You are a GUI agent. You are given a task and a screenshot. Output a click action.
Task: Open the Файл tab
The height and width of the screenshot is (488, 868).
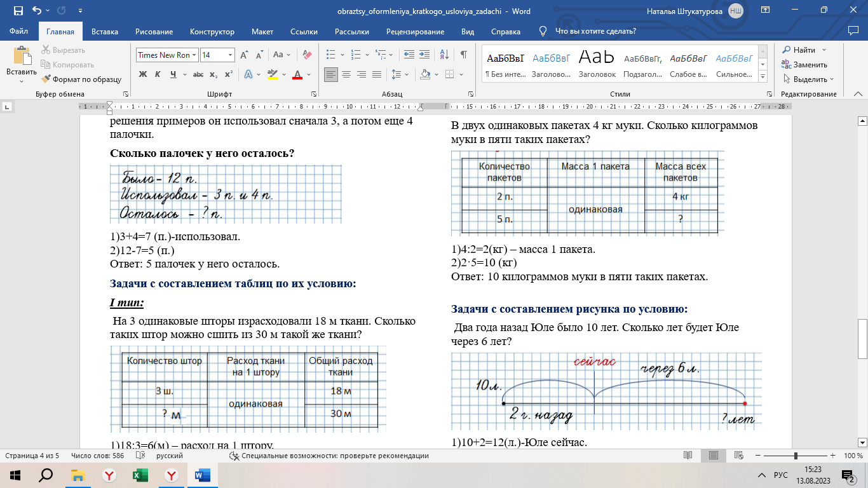coord(19,32)
